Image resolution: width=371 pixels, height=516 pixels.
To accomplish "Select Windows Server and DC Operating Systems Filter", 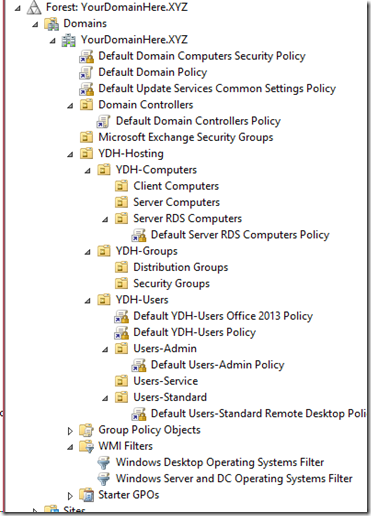I will pos(234,479).
